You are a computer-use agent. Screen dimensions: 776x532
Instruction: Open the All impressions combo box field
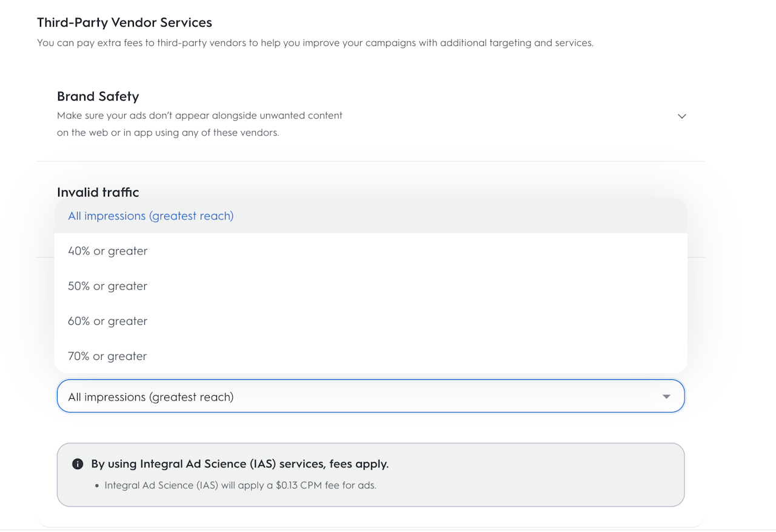coord(364,397)
